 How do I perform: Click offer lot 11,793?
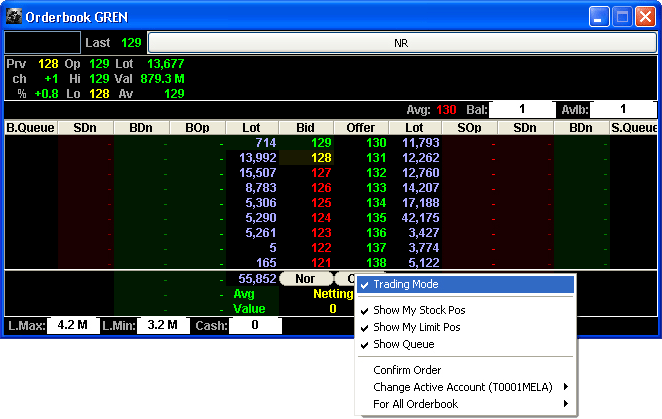point(421,143)
